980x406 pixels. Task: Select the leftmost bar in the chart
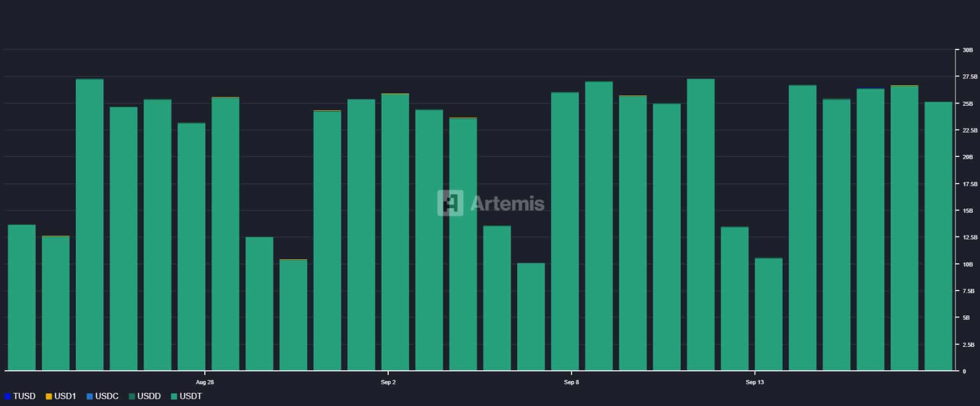22,299
